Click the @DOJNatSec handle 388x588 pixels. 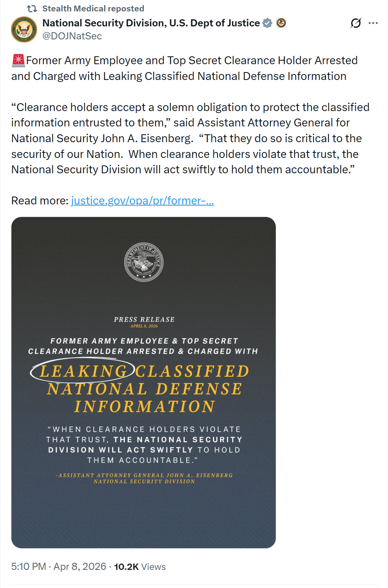coord(72,36)
